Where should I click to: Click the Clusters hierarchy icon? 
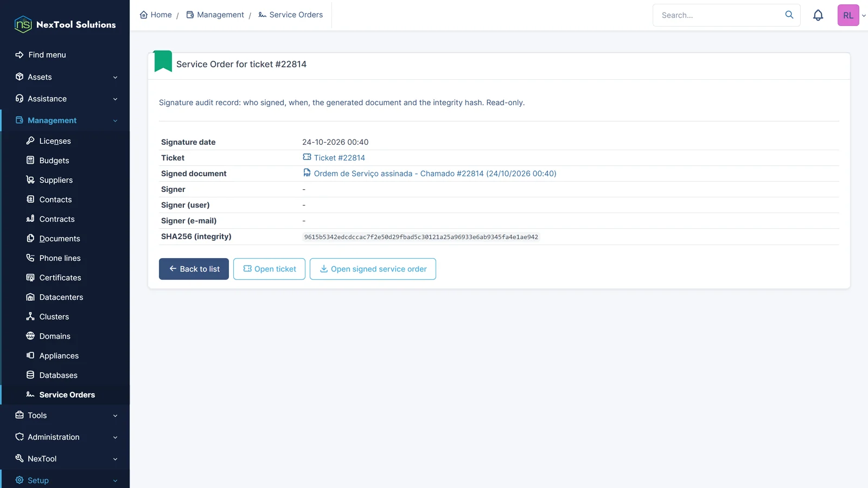[x=30, y=317]
